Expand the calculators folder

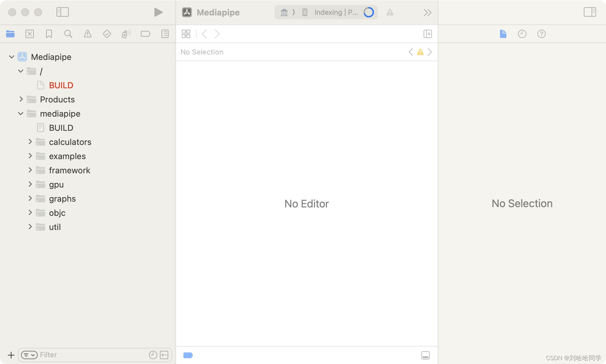[x=30, y=142]
